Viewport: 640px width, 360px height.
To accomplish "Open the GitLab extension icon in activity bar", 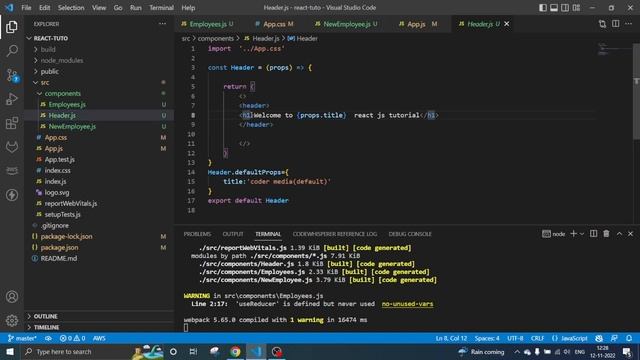I will [12, 147].
